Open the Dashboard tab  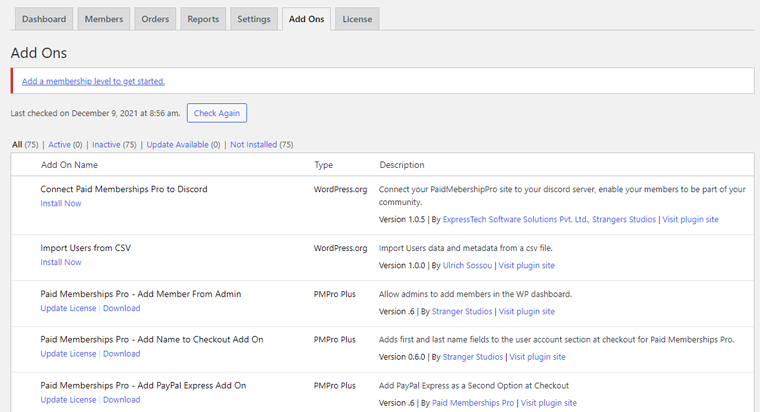click(x=44, y=19)
